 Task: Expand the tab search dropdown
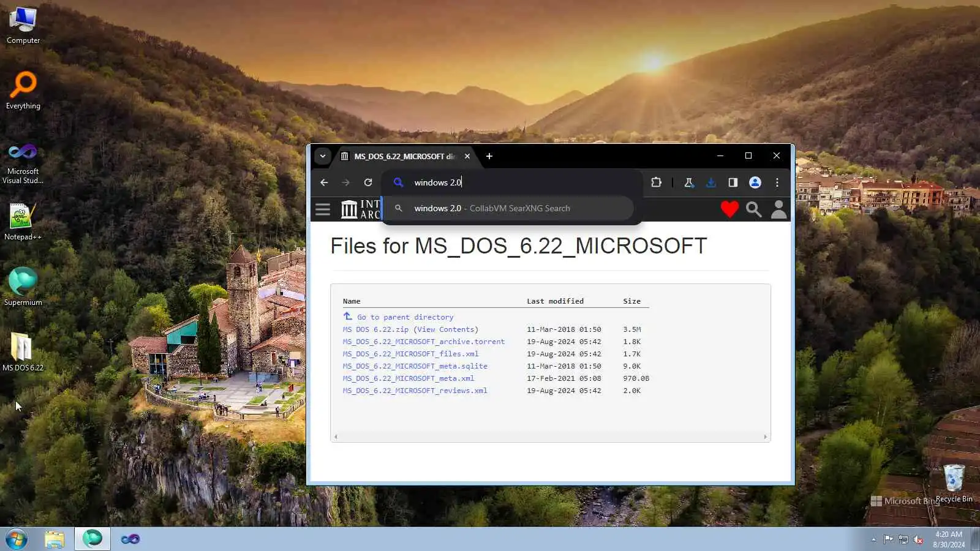(x=323, y=156)
